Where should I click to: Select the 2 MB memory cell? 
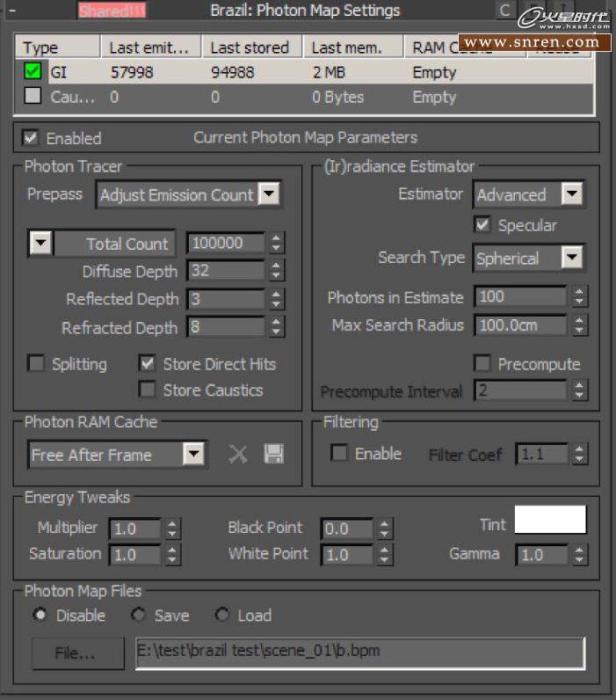[x=329, y=72]
